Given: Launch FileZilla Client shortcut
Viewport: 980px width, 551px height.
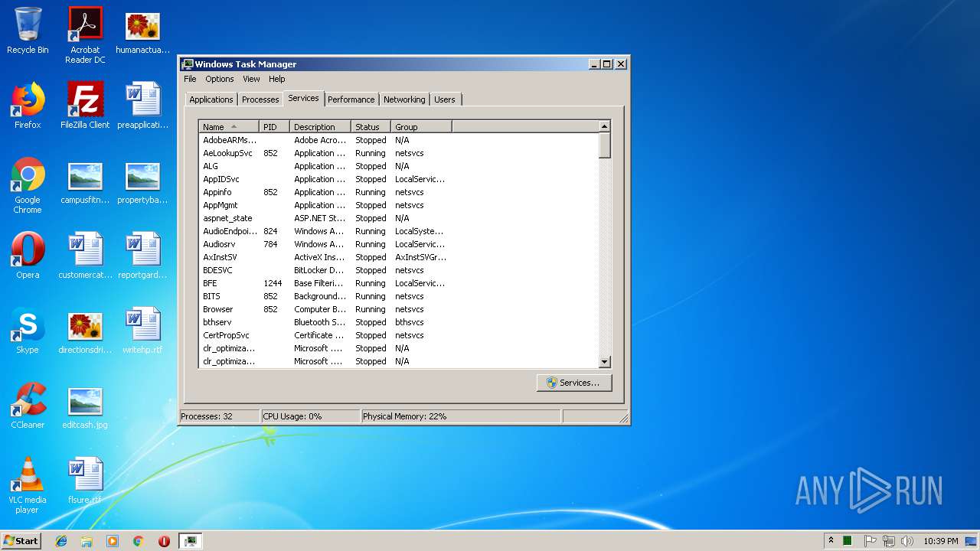Looking at the screenshot, I should point(85,106).
